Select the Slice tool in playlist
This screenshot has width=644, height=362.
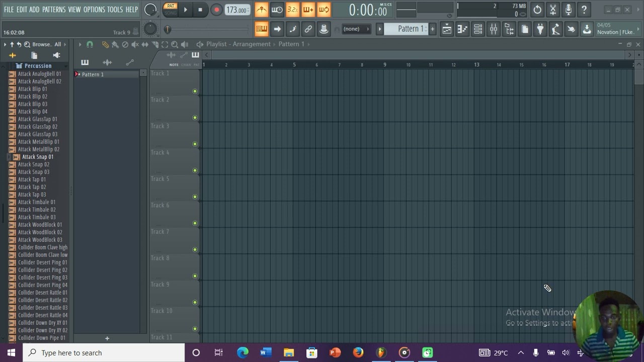155,44
